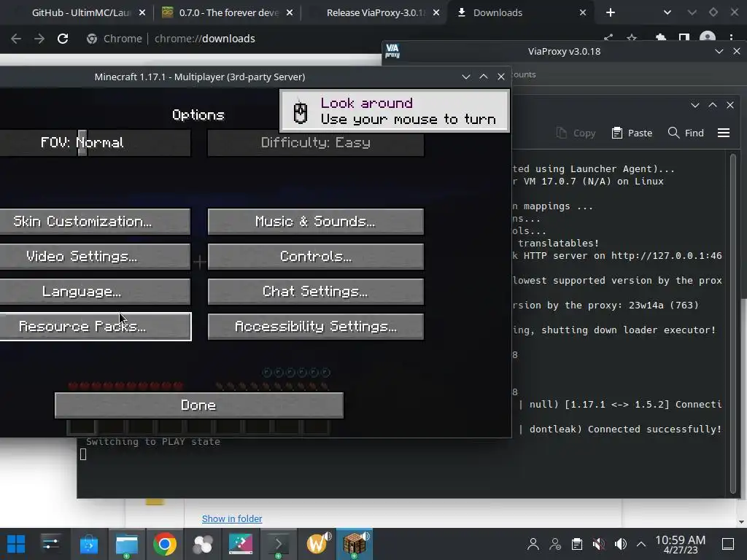Screen dimensions: 747x560
Task: Open the orange W app on taskbar
Action: pyautogui.click(x=317, y=543)
